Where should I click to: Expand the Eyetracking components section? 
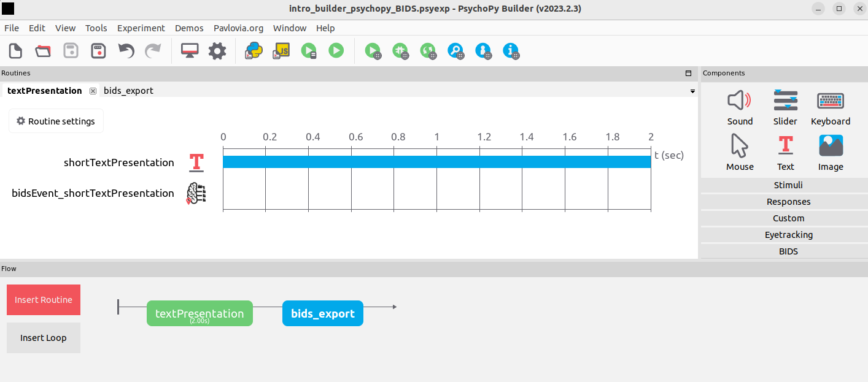pos(788,235)
